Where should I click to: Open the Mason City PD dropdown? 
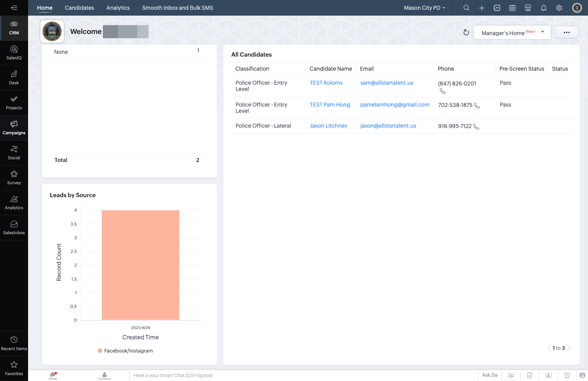click(425, 8)
